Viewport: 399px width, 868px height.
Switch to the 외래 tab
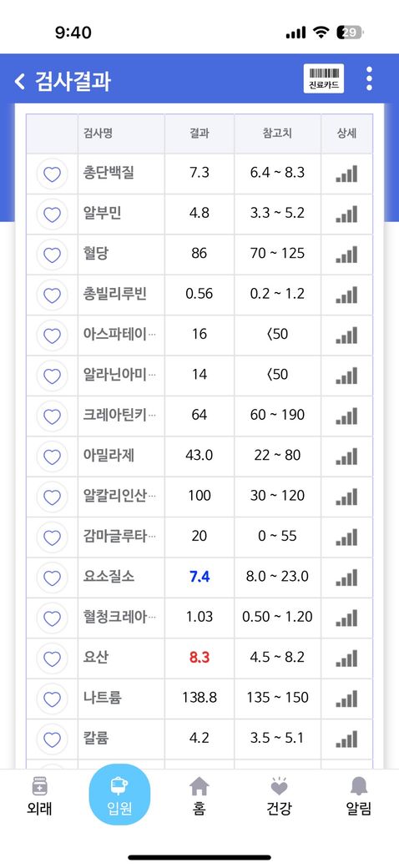coord(39,796)
